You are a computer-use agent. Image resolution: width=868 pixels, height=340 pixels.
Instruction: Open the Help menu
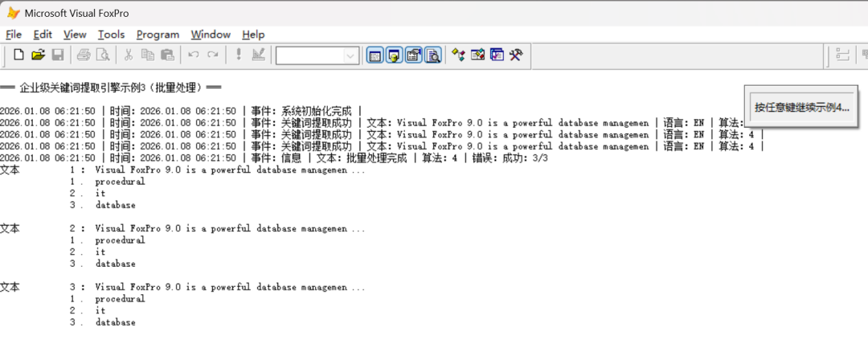pyautogui.click(x=253, y=35)
